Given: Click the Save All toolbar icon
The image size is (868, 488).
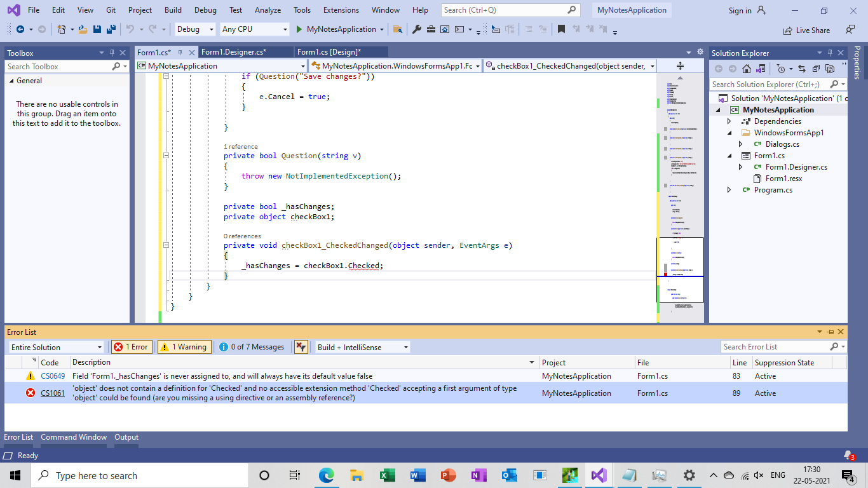Looking at the screenshot, I should coord(111,29).
